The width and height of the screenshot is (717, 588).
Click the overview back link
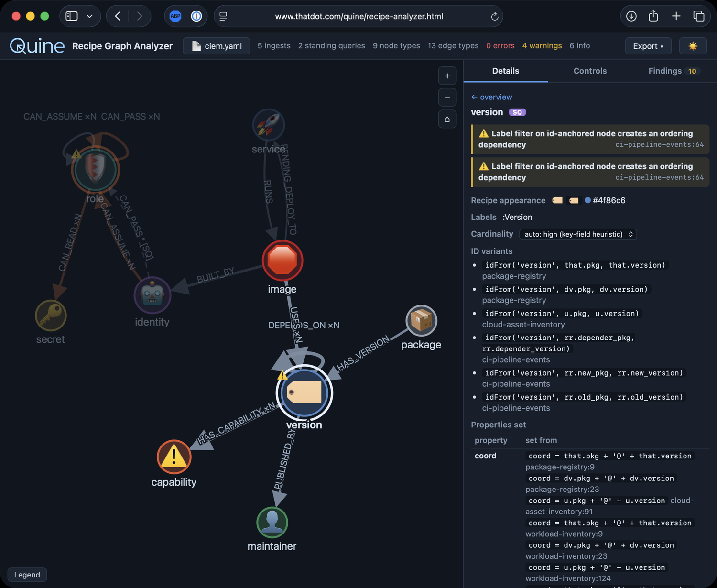click(x=491, y=97)
